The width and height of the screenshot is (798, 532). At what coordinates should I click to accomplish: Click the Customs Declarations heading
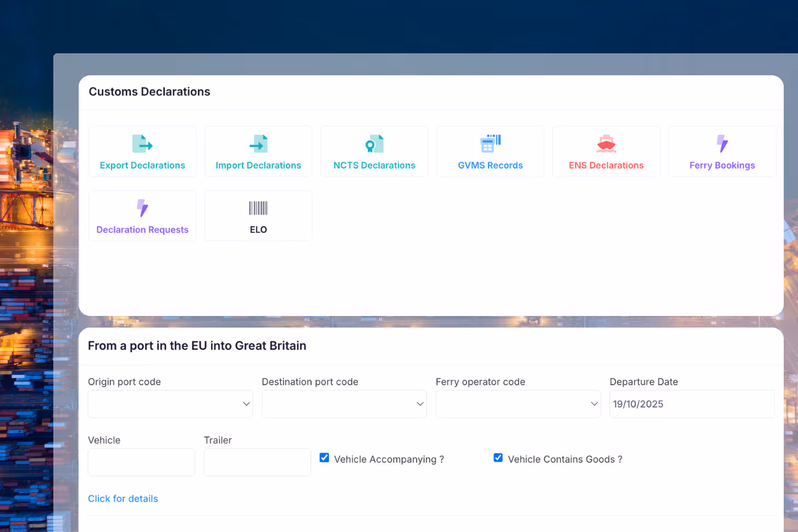(x=149, y=92)
